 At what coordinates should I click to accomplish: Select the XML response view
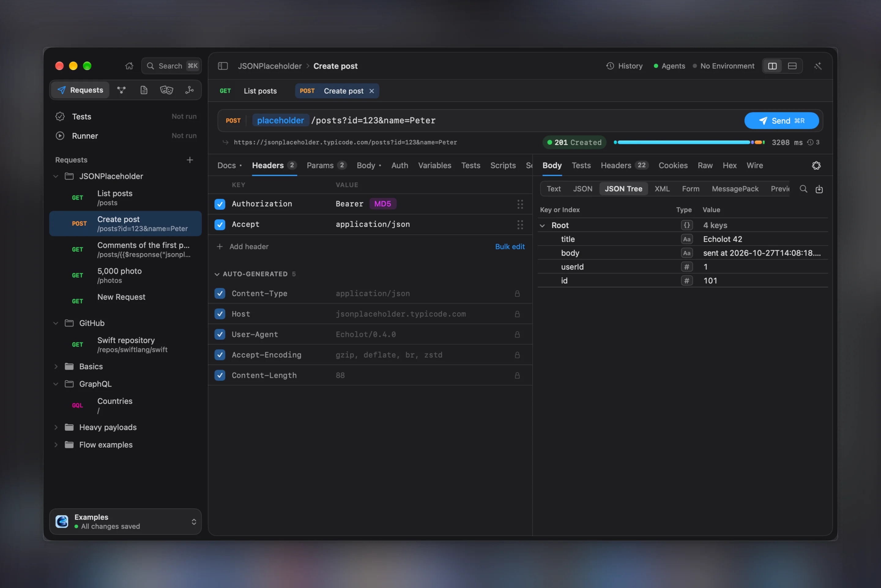662,189
